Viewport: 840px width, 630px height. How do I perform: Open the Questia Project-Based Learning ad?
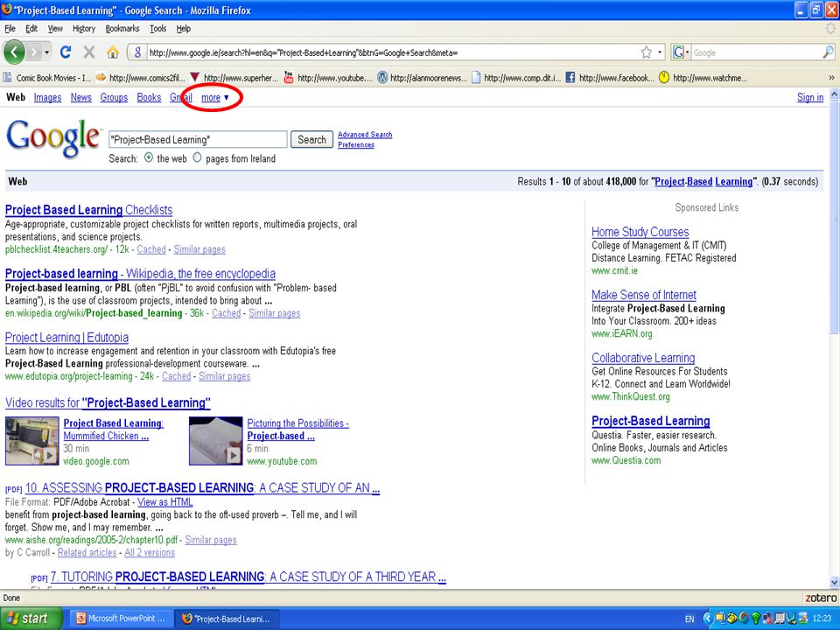pos(651,421)
